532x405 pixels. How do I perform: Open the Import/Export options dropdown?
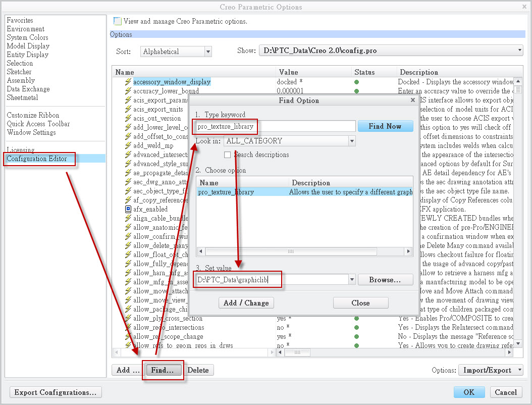pos(520,370)
